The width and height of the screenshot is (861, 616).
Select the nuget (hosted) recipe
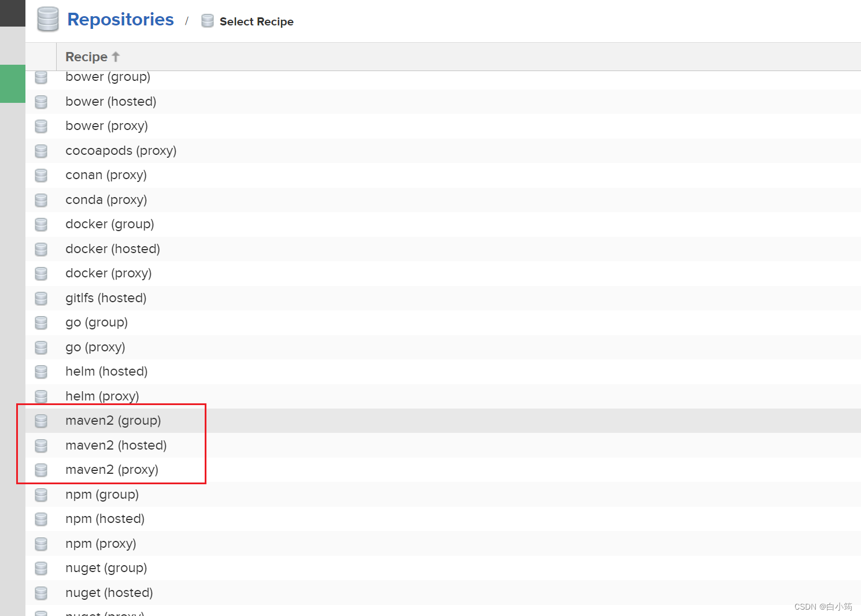click(443, 593)
